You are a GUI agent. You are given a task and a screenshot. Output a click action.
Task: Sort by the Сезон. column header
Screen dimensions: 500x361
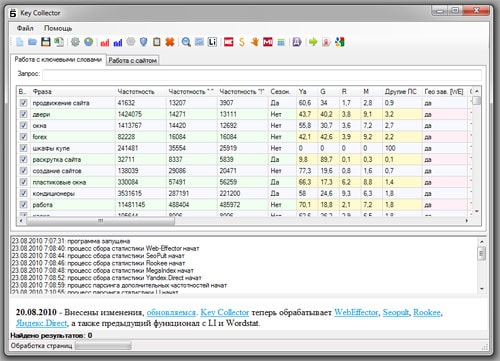(282, 91)
